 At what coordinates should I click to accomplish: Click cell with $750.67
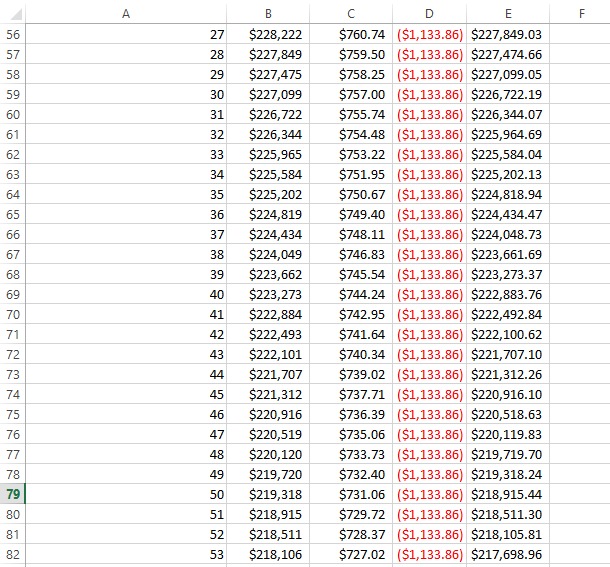pos(351,195)
